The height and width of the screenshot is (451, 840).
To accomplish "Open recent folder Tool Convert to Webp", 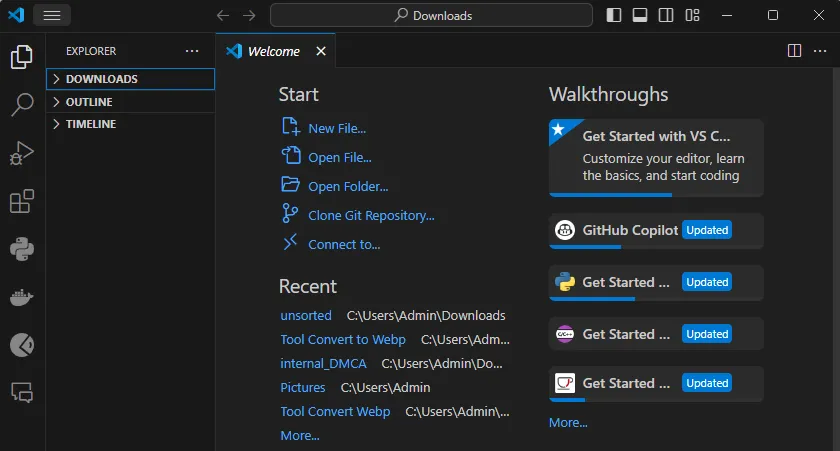I will click(343, 340).
